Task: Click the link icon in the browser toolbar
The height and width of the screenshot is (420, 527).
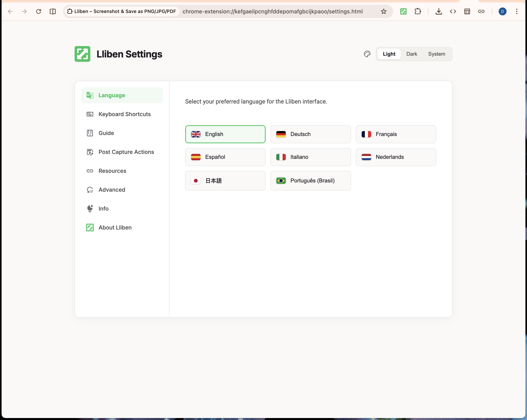Action: click(481, 11)
